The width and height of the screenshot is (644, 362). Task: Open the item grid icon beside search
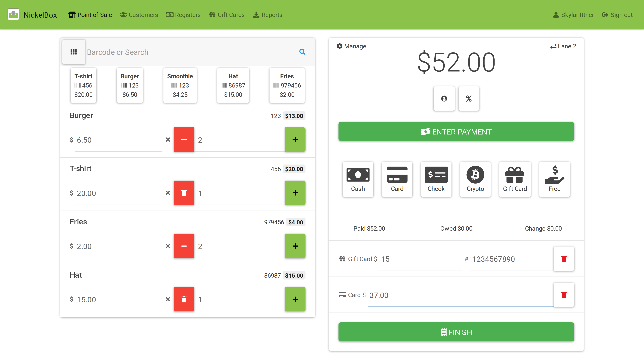(x=74, y=52)
